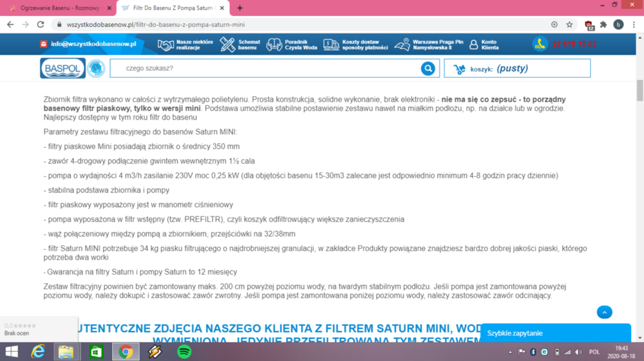Open Chrome three-dot menu

[x=634, y=24]
